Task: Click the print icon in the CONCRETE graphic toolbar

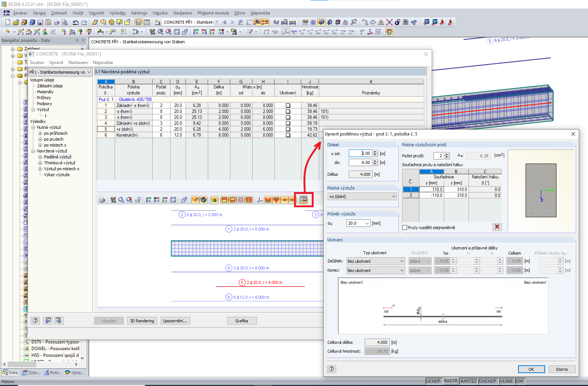Action: click(x=102, y=200)
